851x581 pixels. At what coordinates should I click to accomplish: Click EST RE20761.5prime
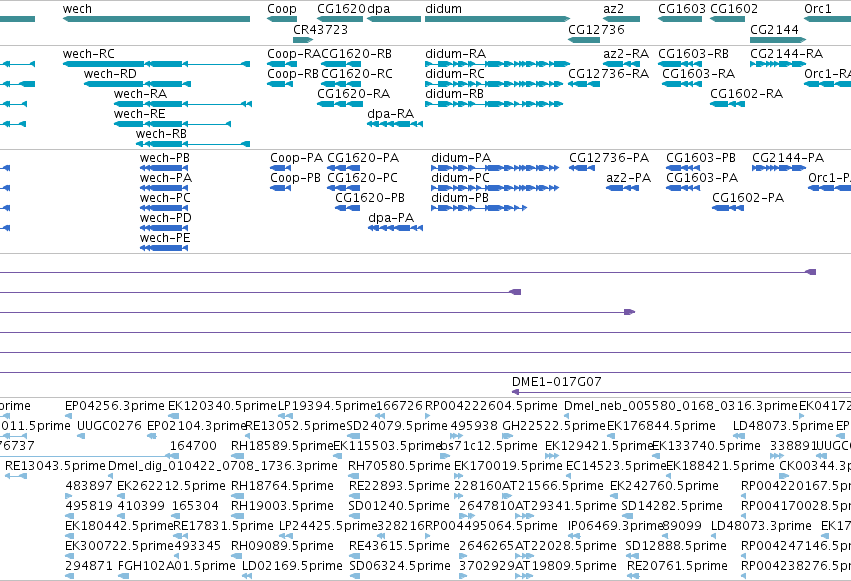tap(677, 566)
